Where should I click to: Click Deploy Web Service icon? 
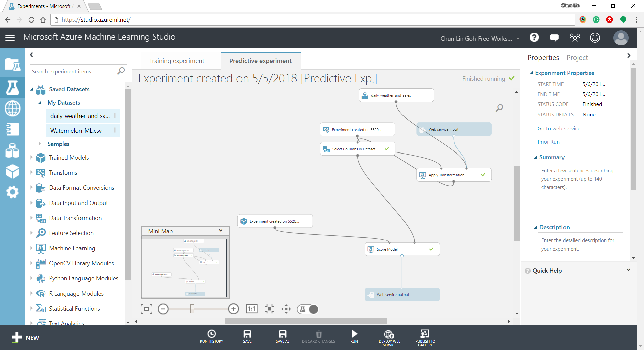tap(389, 334)
